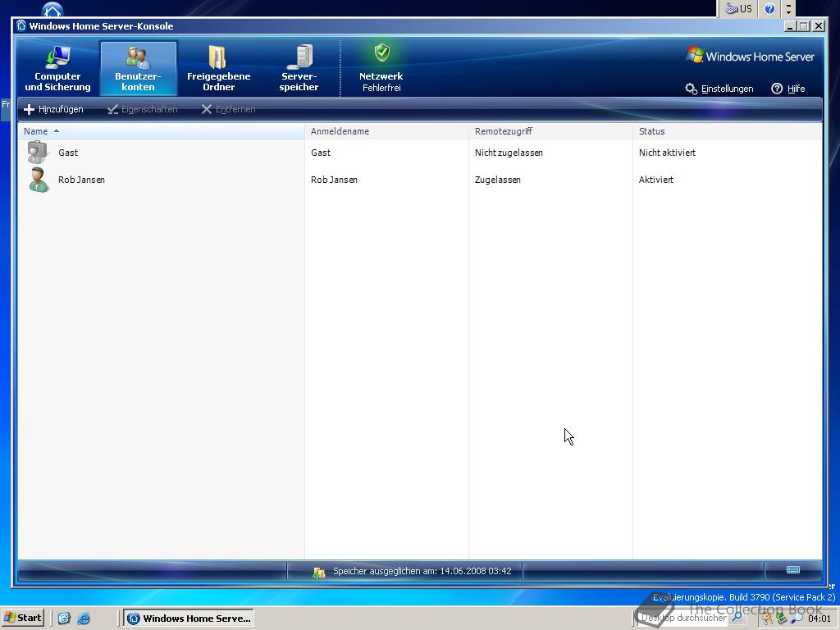Open Hilfe from the console header
Image resolution: width=840 pixels, height=630 pixels.
coord(788,89)
